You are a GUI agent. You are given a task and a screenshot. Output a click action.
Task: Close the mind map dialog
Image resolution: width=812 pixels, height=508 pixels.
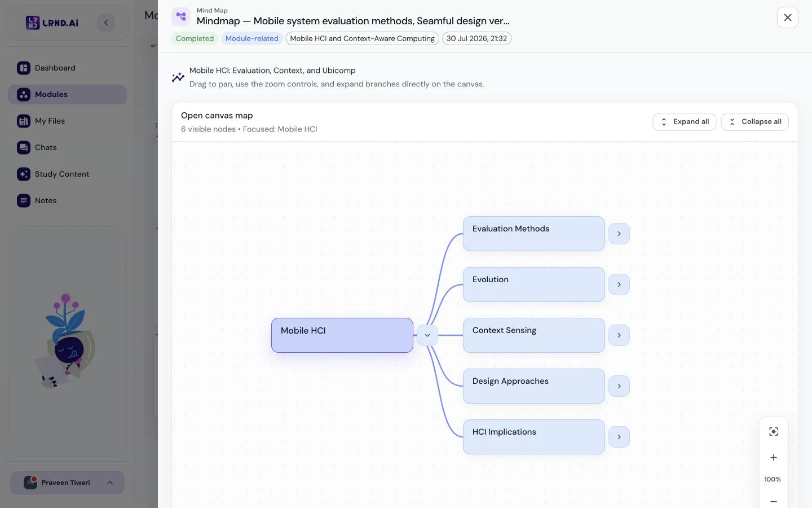[x=788, y=17]
